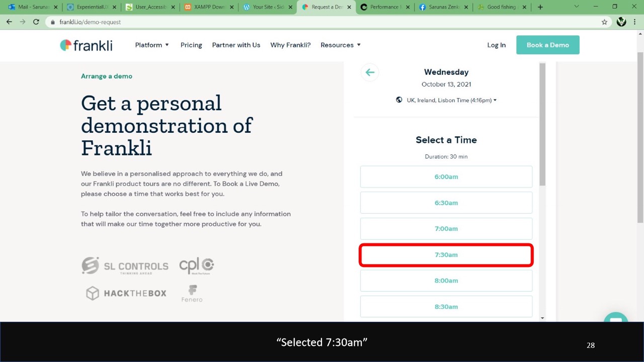
Task: Go back with calendar widget arrow
Action: click(370, 72)
